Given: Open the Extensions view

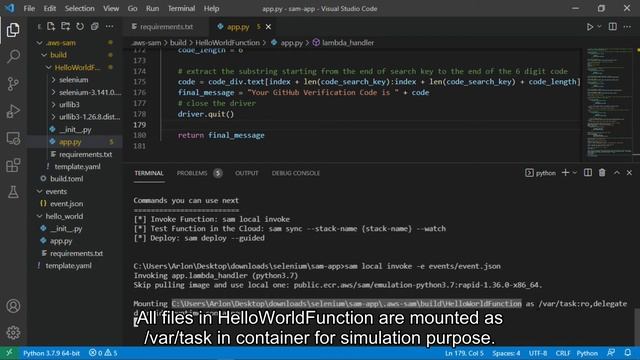Looking at the screenshot, I should tap(13, 165).
